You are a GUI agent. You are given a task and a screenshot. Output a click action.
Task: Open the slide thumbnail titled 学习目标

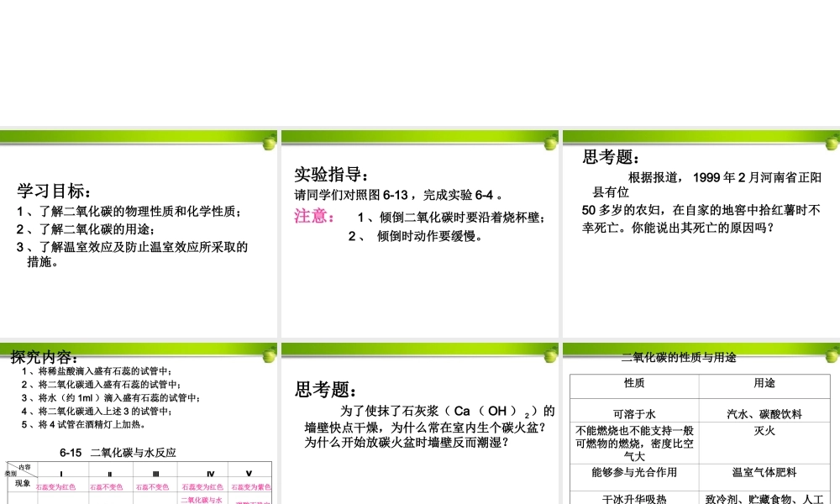[x=139, y=233]
